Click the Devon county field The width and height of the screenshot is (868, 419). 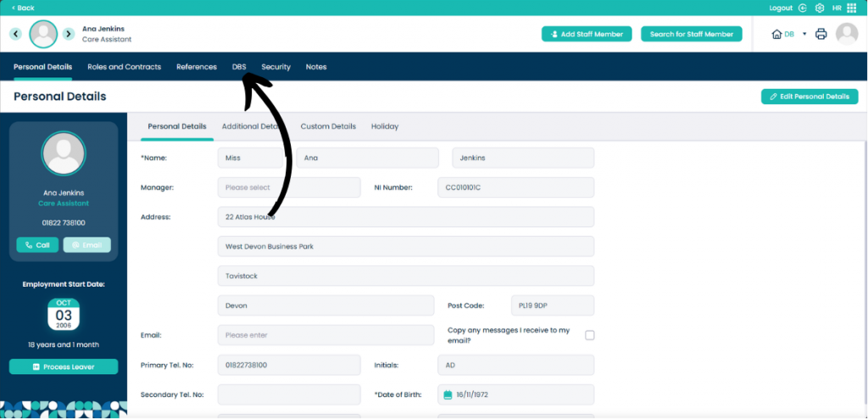click(326, 305)
